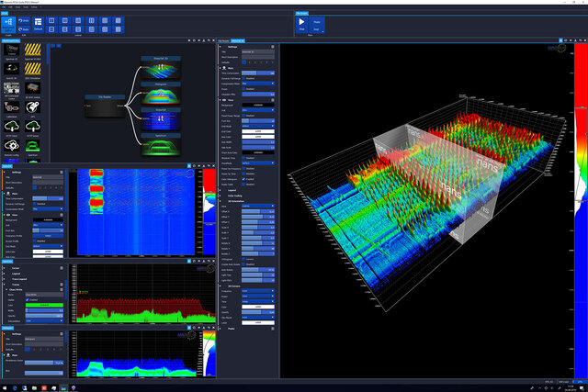
Task: Toggle the Orthogonal checkbox in 3D Orientation
Action: (243, 259)
